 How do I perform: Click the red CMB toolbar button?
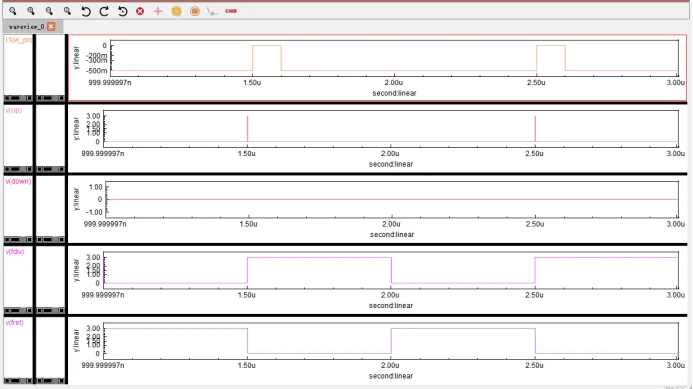[x=231, y=11]
